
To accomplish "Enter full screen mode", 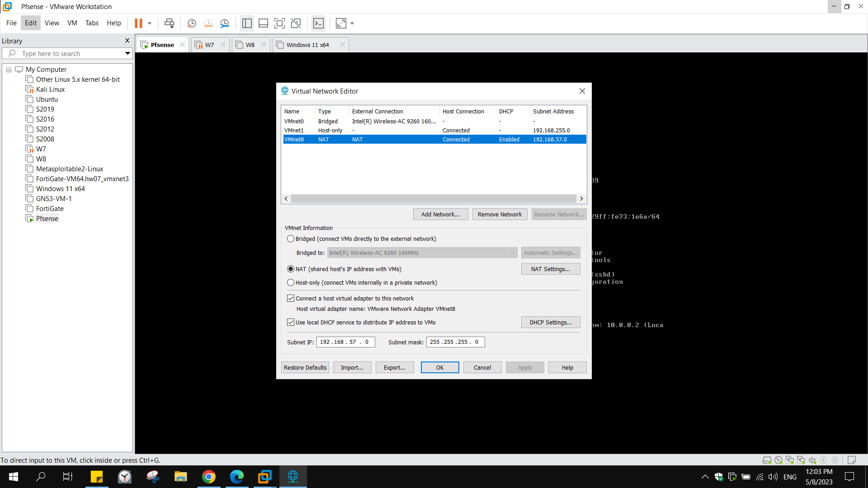I will click(279, 23).
